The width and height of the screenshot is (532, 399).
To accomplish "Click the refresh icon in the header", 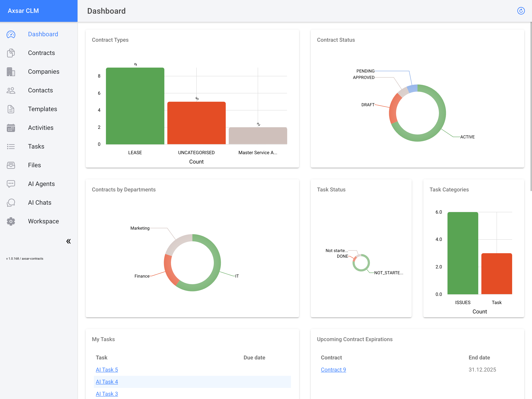I will tap(521, 11).
